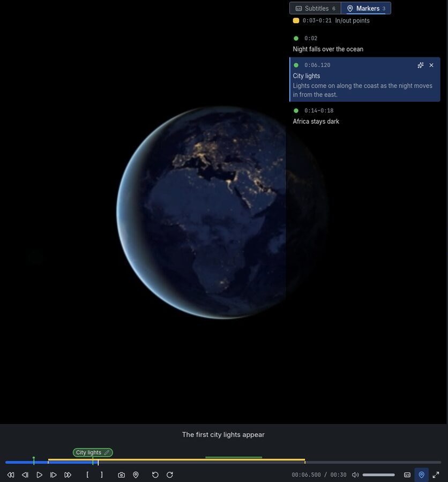
Task: Click the fast-forward double-arrow button
Action: pos(68,475)
